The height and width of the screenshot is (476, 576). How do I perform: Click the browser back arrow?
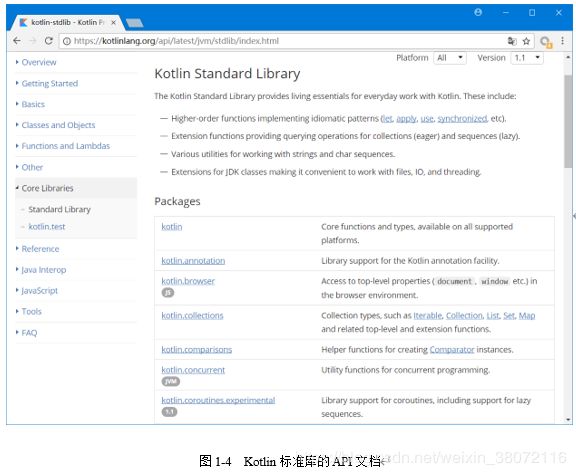coord(17,41)
